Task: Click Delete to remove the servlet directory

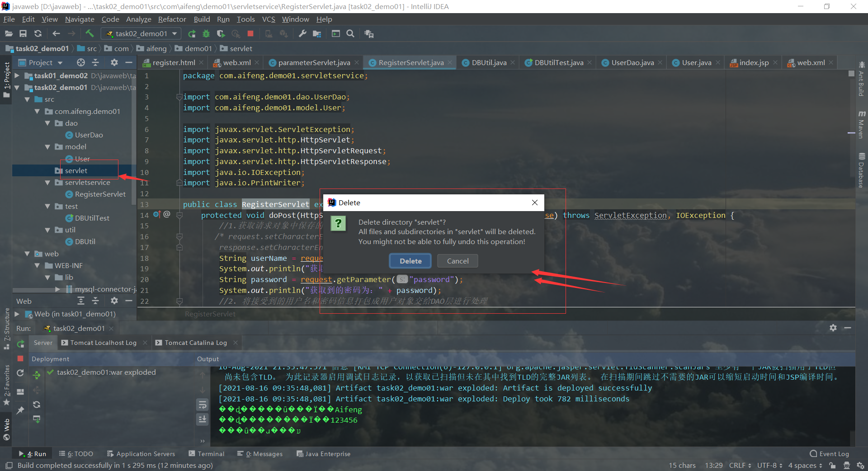Action: tap(410, 261)
